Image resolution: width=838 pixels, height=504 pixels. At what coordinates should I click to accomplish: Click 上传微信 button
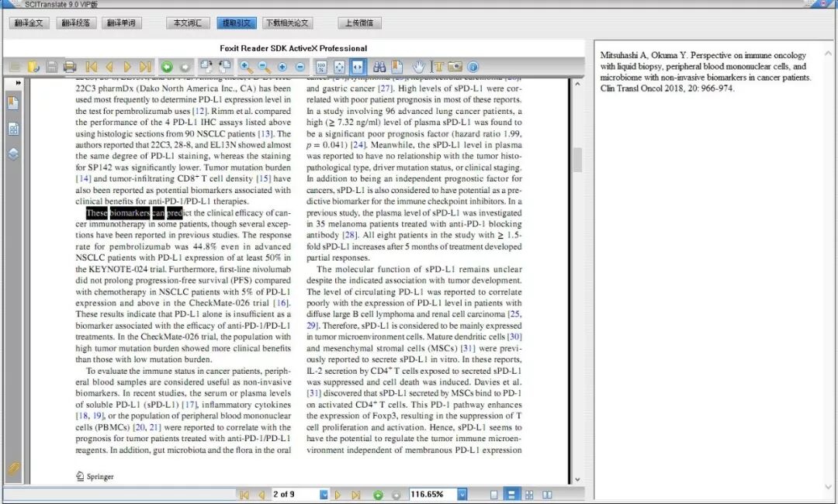(359, 23)
